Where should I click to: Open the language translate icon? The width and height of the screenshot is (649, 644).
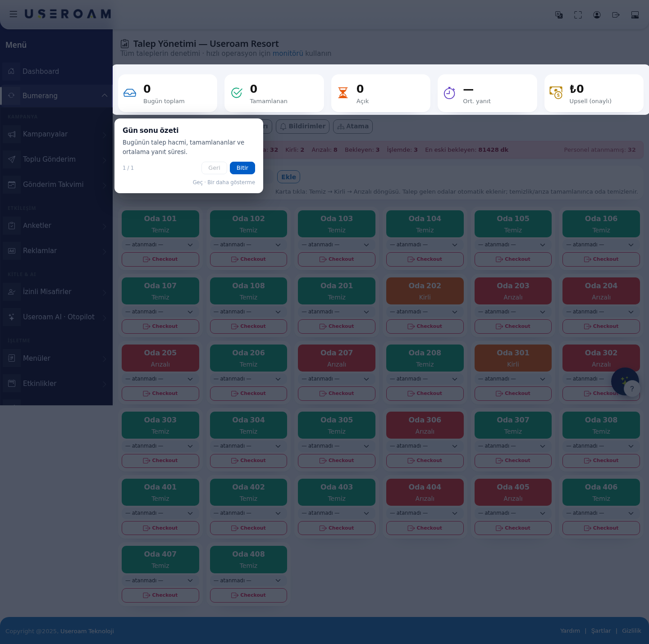click(559, 15)
